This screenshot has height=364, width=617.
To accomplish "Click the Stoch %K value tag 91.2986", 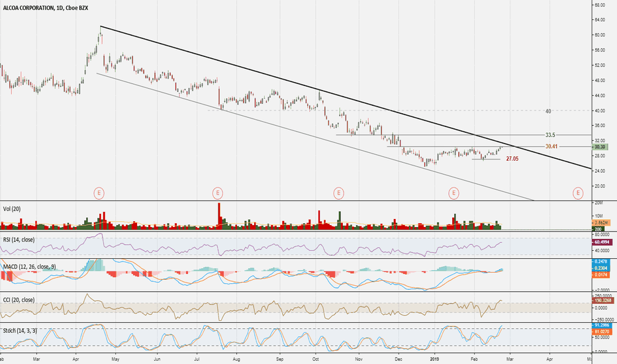I will click(601, 326).
